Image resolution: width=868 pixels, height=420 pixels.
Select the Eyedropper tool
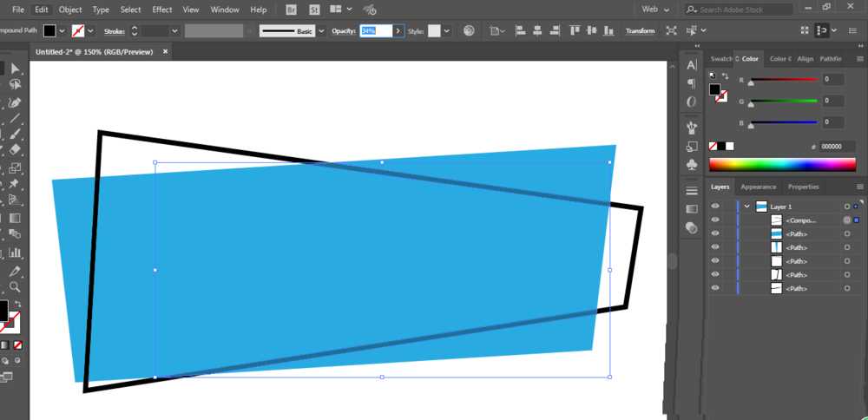coord(15,272)
